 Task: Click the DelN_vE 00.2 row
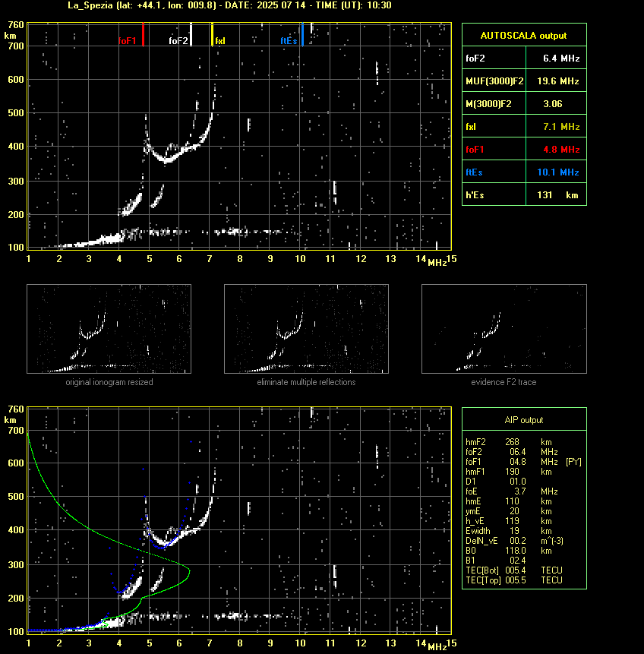[x=514, y=541]
